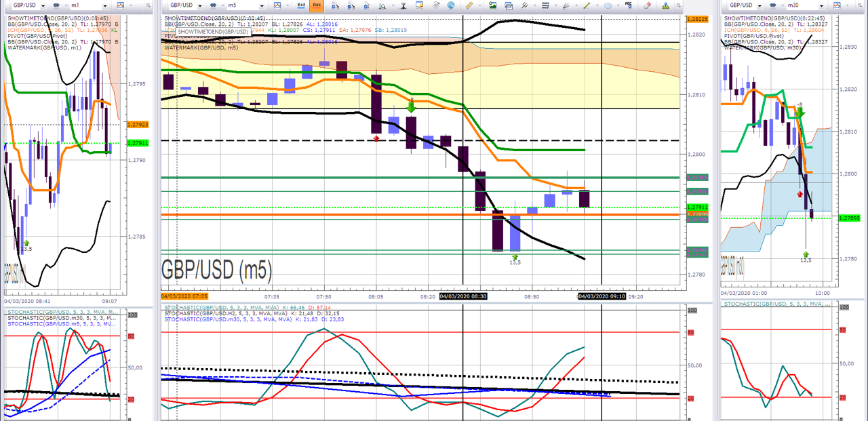The height and width of the screenshot is (421, 868).
Task: Click second indicator icon after Ask
Action: tap(351, 5)
